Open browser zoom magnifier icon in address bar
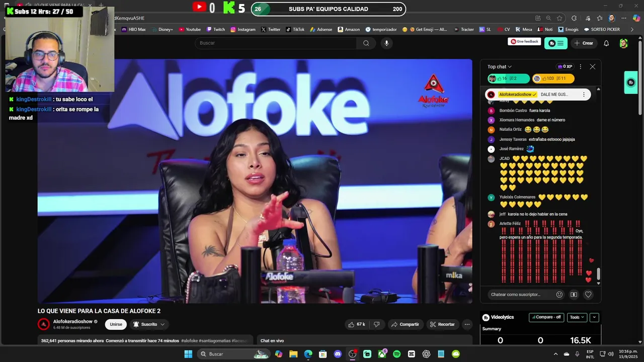The height and width of the screenshot is (362, 644). (x=548, y=18)
